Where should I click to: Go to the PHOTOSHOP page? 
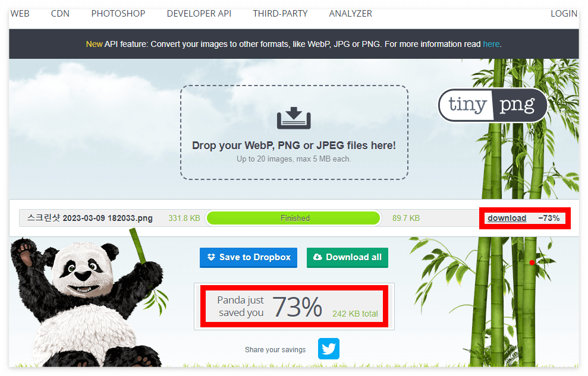[118, 14]
